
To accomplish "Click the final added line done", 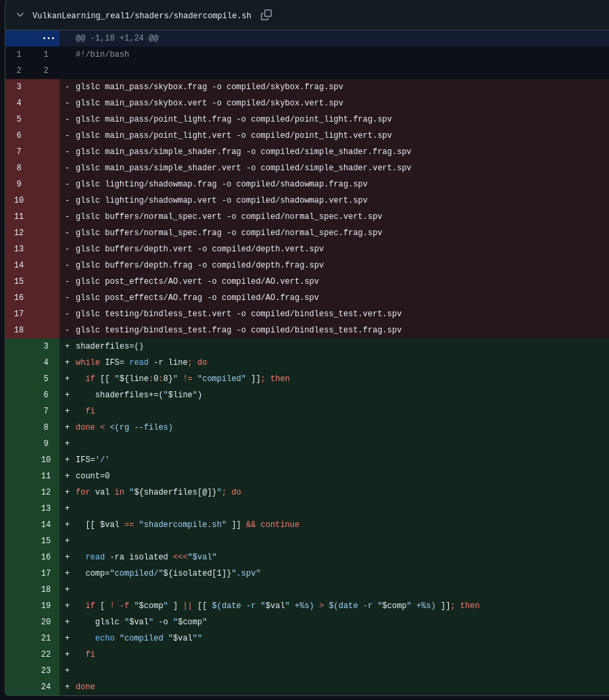I will tap(85, 686).
